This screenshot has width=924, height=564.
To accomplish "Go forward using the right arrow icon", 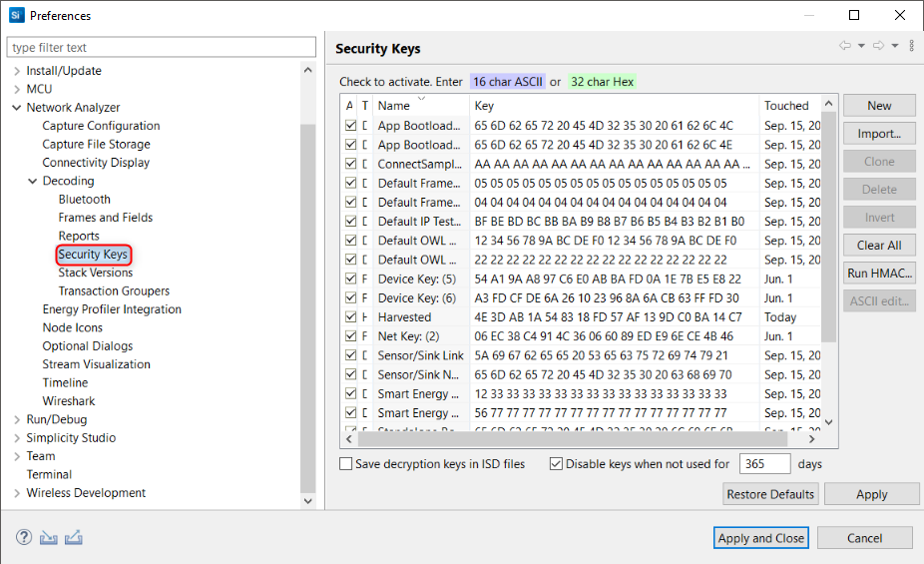I will (879, 47).
